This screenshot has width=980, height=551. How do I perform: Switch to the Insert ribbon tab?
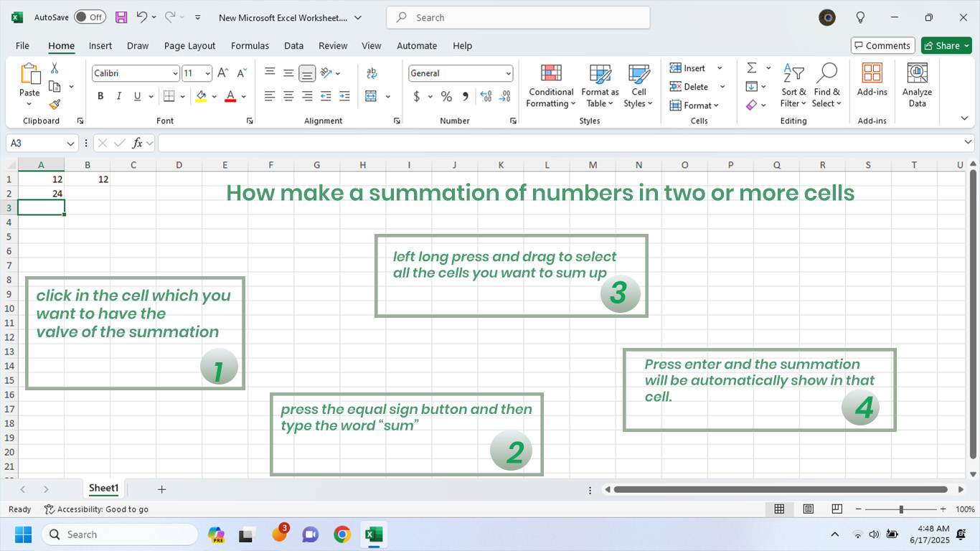(x=100, y=46)
